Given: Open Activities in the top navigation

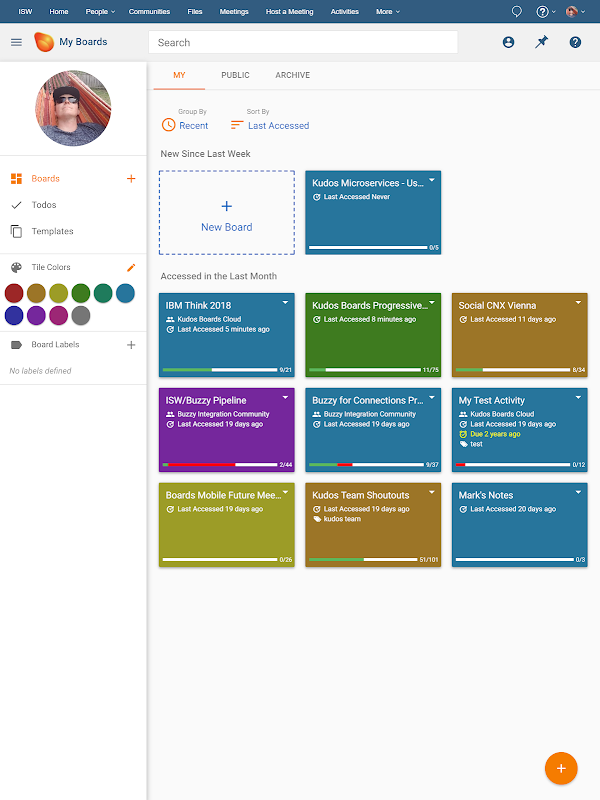Looking at the screenshot, I should (x=344, y=11).
